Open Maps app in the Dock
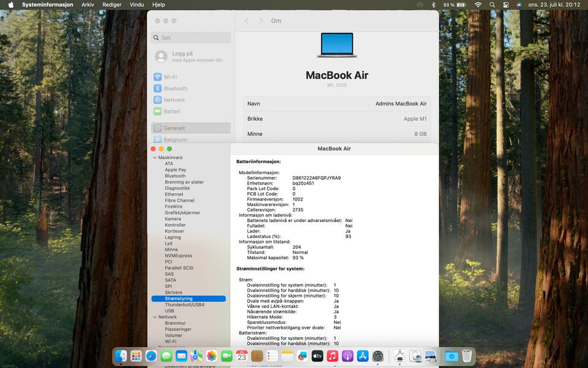Viewport: 588px width, 368px height. click(197, 356)
